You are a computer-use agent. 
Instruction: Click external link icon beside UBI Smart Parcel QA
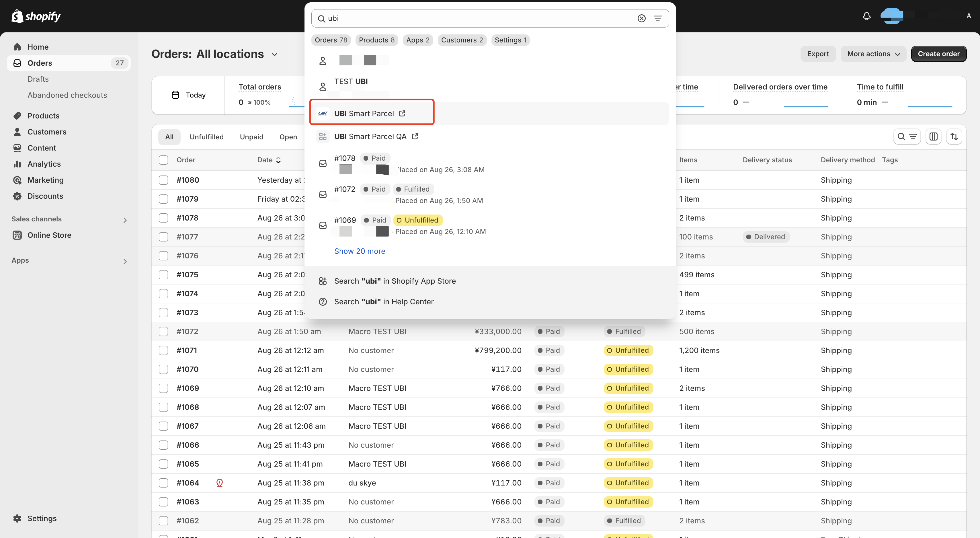tap(415, 136)
